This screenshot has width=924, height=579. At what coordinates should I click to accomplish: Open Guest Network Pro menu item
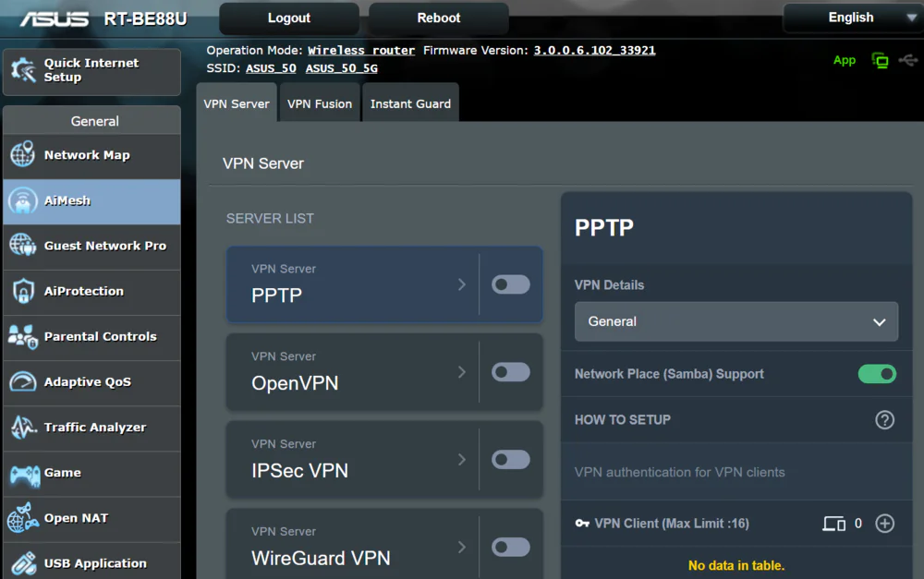point(91,247)
